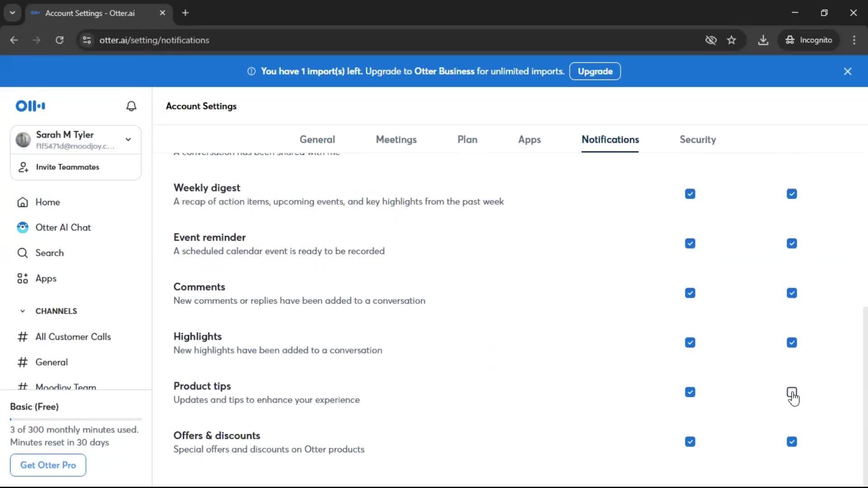Click the Apps grid icon

click(23, 278)
